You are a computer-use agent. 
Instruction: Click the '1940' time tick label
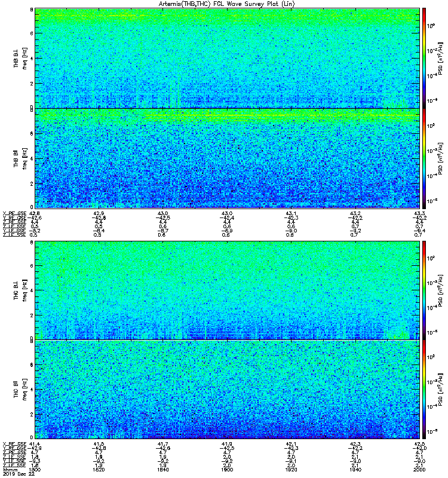coord(355,470)
